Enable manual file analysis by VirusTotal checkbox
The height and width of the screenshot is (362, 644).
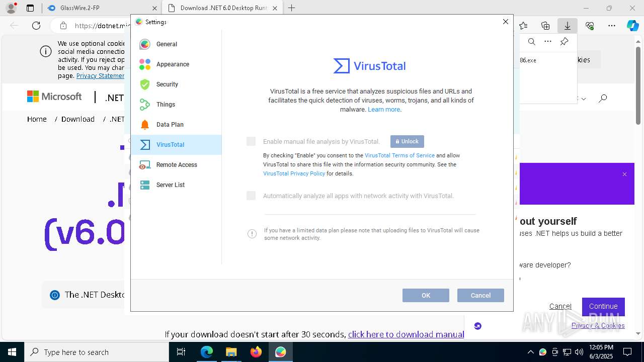point(251,141)
